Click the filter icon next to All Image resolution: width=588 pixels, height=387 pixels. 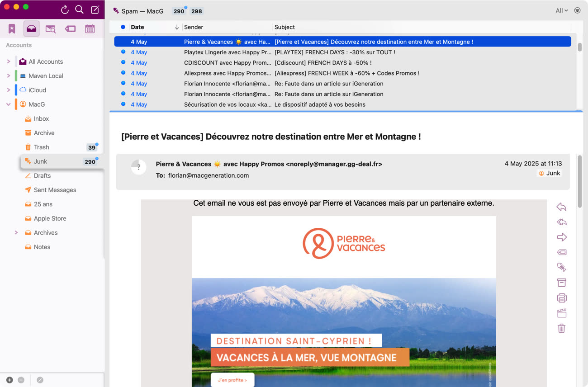[577, 10]
